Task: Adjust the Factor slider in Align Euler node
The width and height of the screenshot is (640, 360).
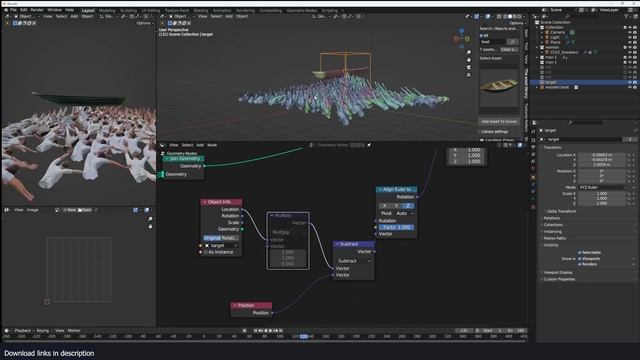Action: point(396,227)
